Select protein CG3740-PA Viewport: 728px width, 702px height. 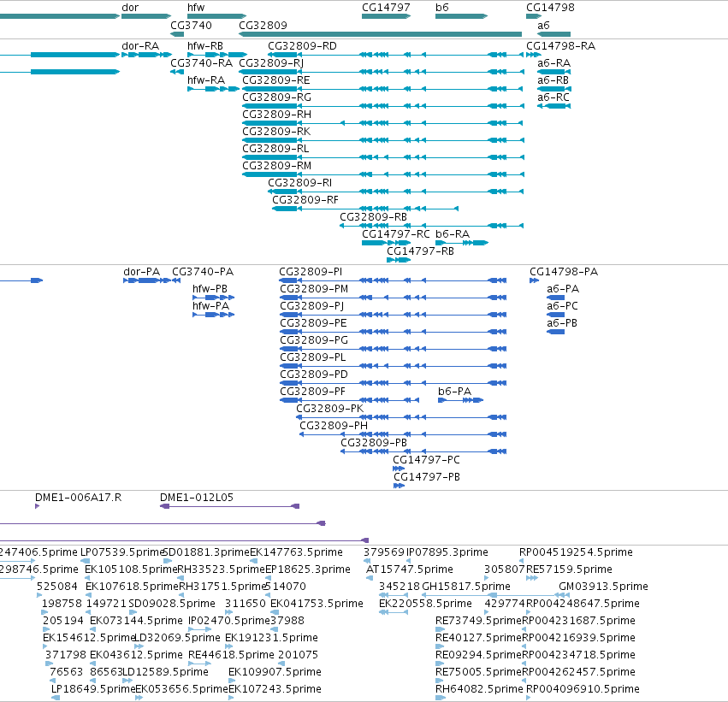pyautogui.click(x=203, y=272)
